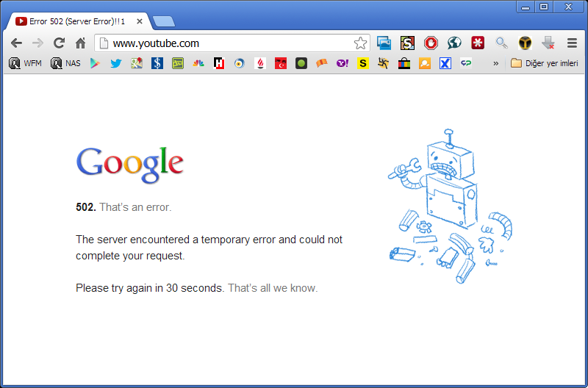Click the red asterisk LastPass extension icon

tap(478, 43)
